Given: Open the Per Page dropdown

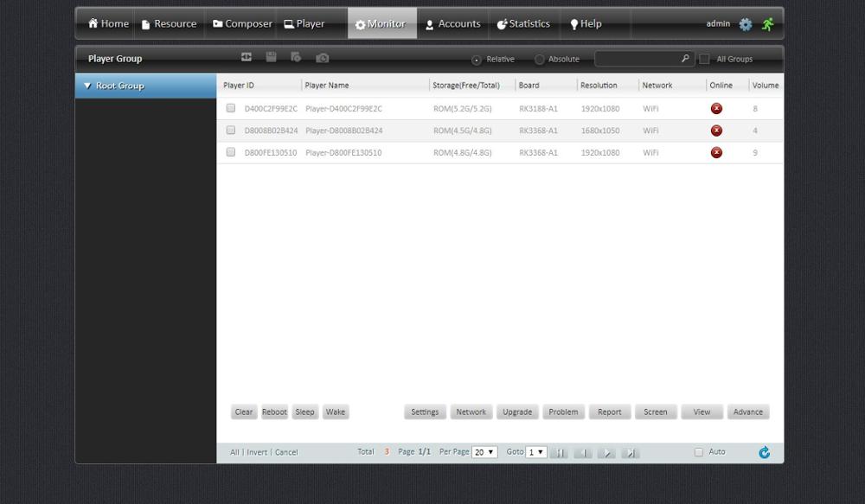Looking at the screenshot, I should pyautogui.click(x=484, y=452).
